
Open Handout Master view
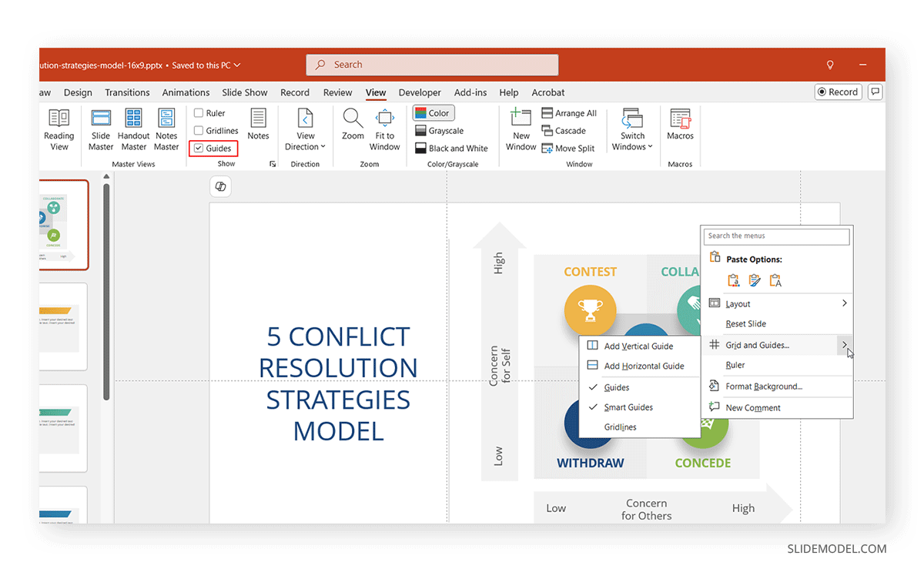tap(133, 129)
